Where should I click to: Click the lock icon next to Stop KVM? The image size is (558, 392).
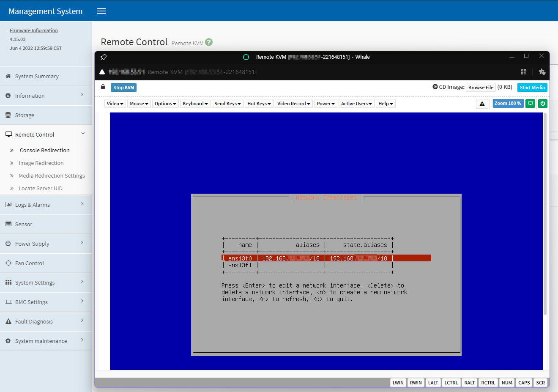point(102,87)
